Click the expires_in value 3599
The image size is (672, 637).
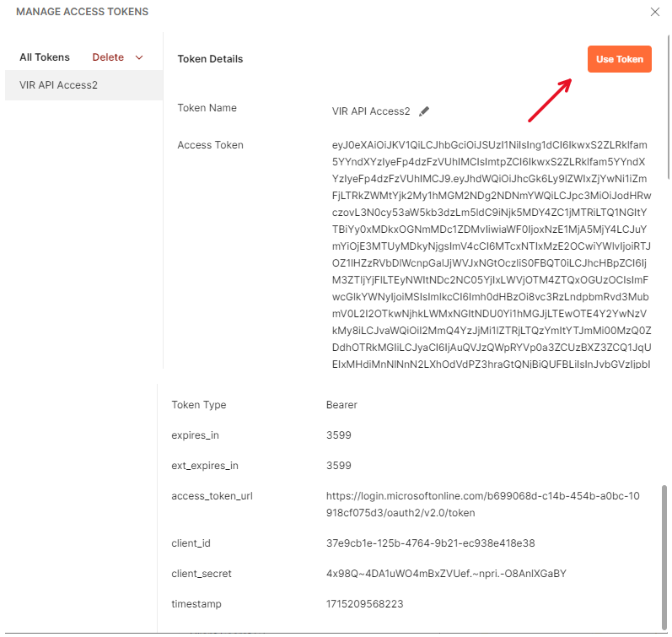coord(339,435)
